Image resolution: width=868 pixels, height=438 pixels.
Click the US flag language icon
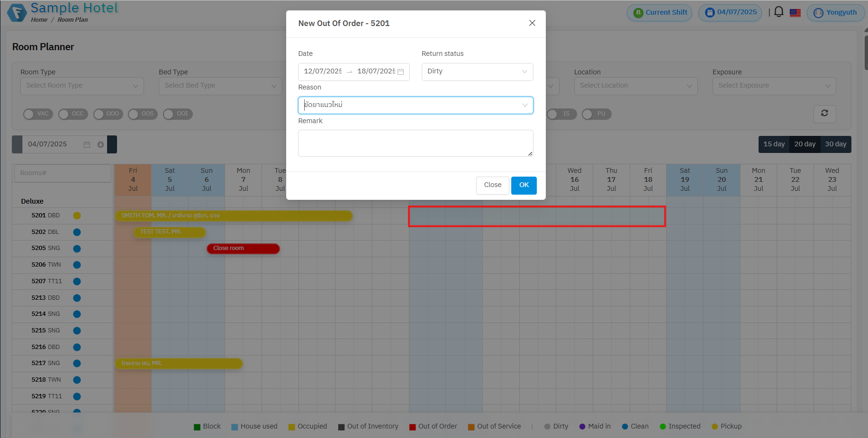pyautogui.click(x=795, y=13)
